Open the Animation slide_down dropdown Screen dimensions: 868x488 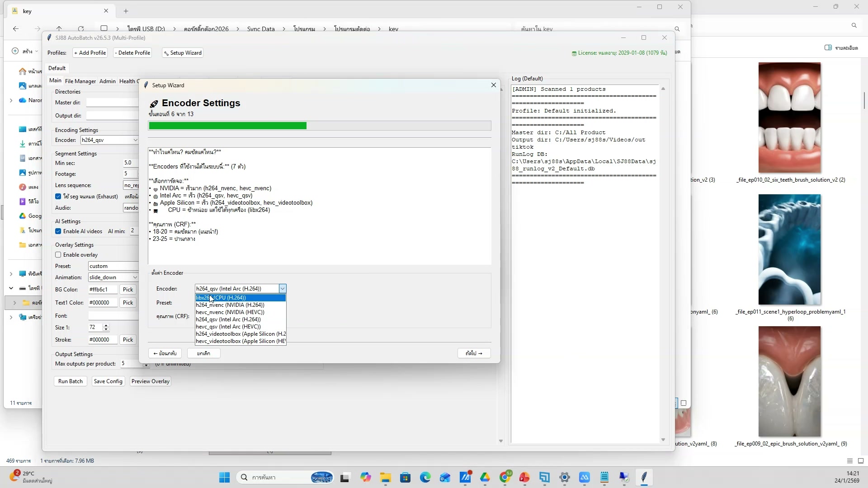pos(135,277)
